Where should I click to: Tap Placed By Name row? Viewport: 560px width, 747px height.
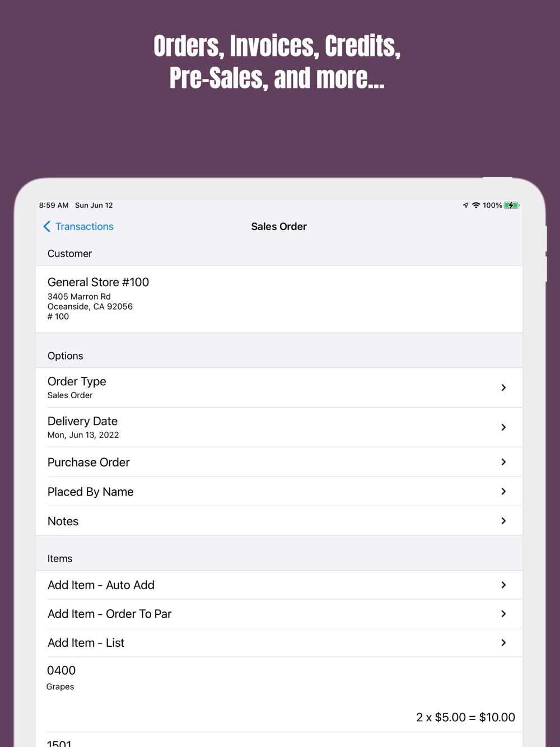279,491
